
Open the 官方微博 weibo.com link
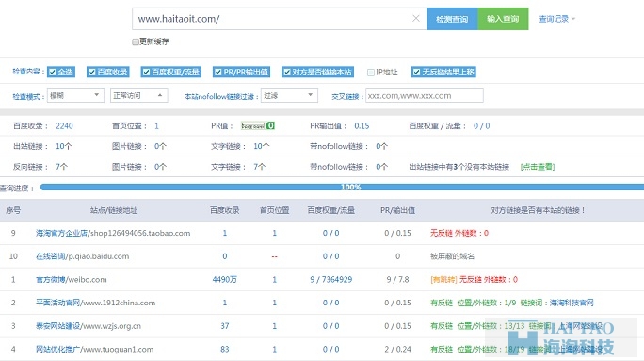pyautogui.click(x=72, y=280)
